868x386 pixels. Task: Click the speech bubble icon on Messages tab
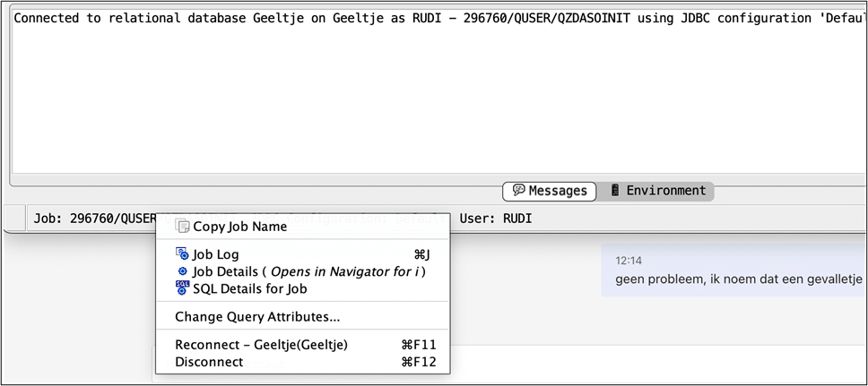coord(518,190)
